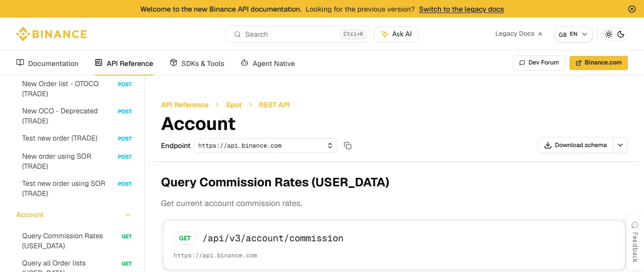Click the Binance logo
Viewport: 644px width, 272px height.
coord(51,34)
